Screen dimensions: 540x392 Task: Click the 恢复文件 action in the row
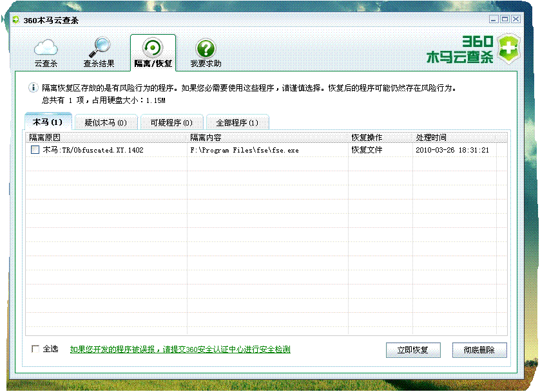(x=367, y=150)
